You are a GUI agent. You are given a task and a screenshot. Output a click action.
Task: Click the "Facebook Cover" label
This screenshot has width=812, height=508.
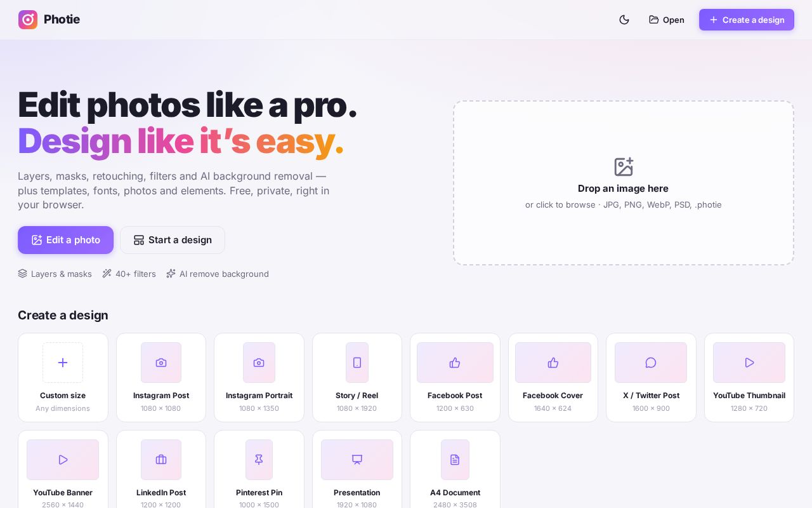coord(553,396)
